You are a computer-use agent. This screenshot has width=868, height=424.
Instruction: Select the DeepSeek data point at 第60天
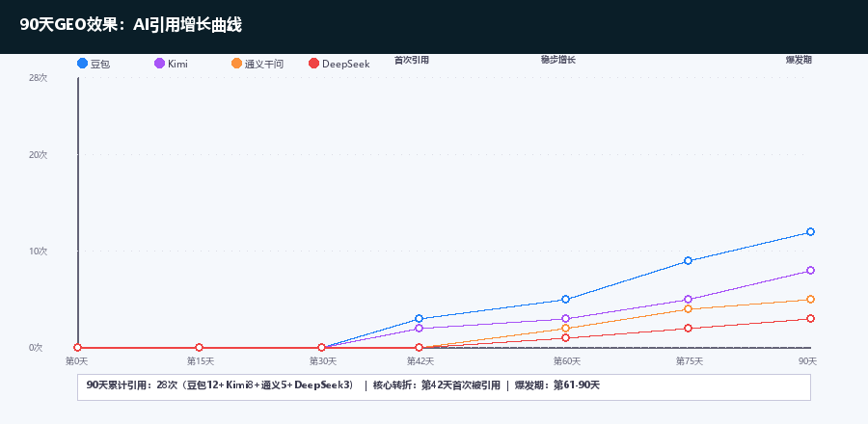[x=566, y=338]
